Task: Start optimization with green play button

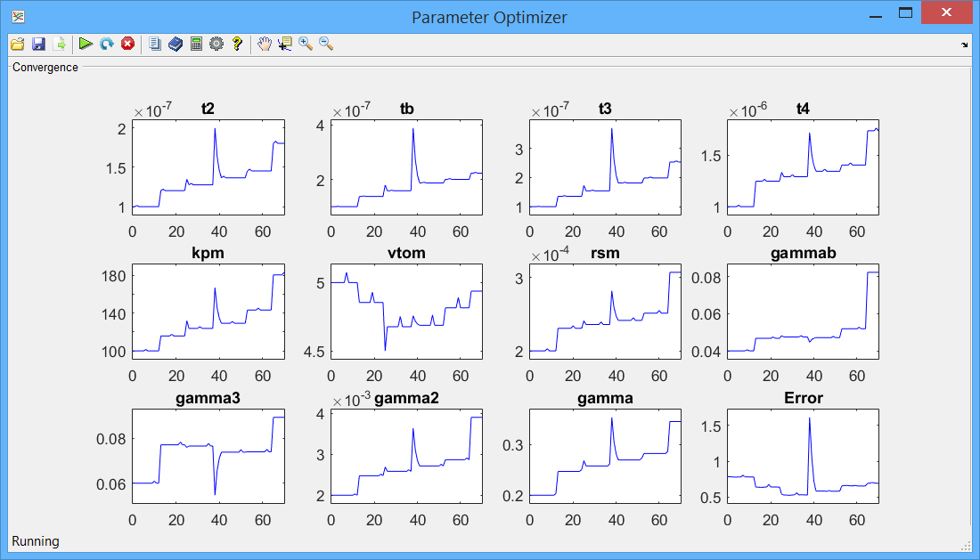Action: coord(86,44)
